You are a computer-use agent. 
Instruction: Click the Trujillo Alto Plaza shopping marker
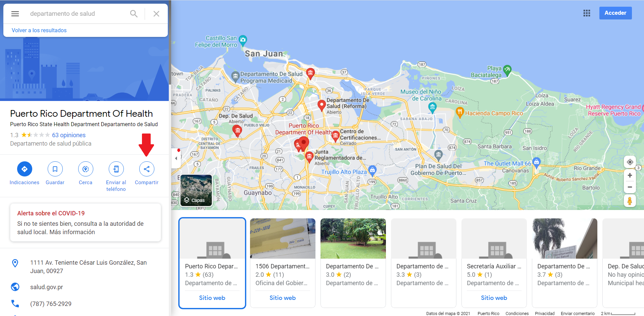(372, 170)
